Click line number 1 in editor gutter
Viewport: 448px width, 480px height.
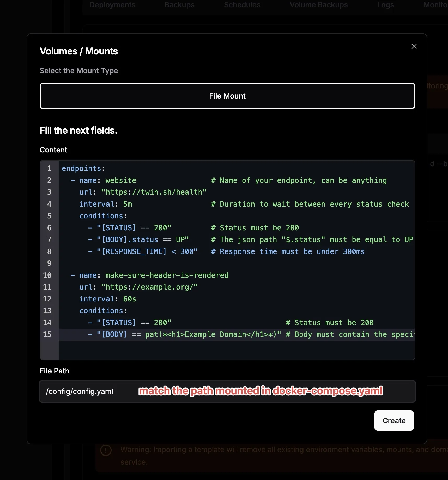coord(49,169)
